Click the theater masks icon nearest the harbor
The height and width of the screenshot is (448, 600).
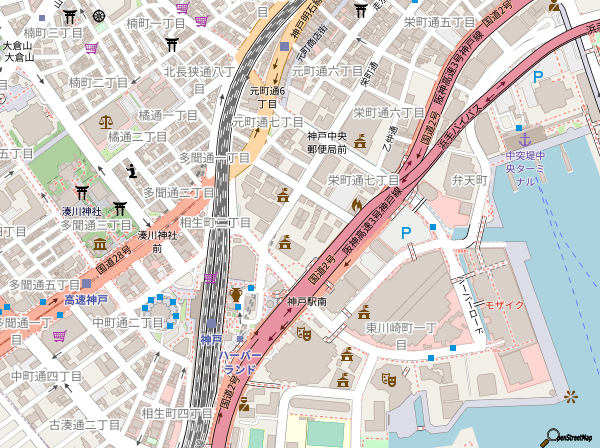click(x=386, y=380)
